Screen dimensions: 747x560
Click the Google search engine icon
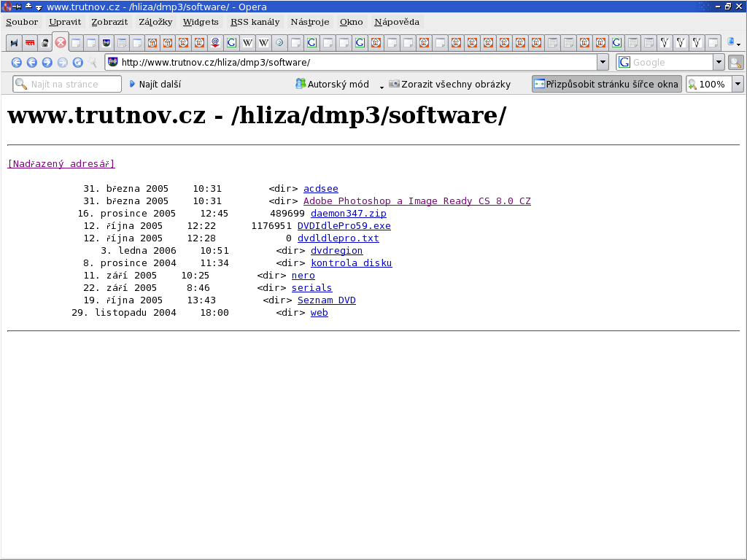[x=624, y=63]
